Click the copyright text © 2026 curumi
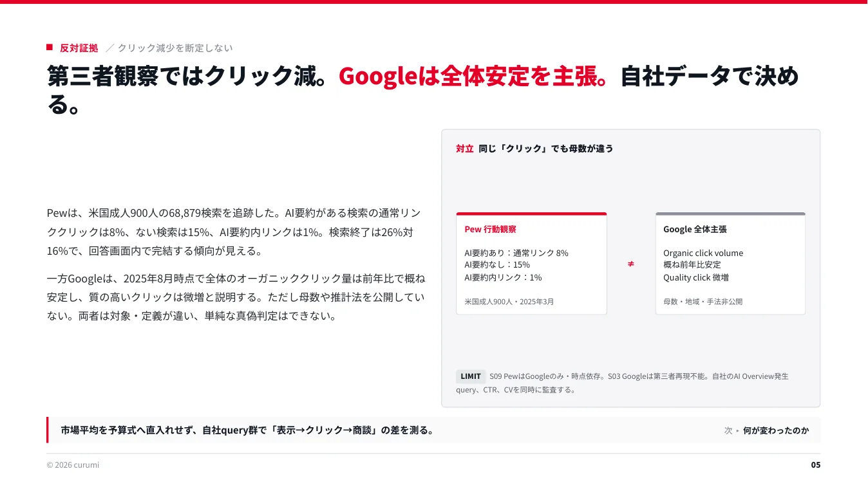Viewport: 868px width, 487px height. (73, 464)
